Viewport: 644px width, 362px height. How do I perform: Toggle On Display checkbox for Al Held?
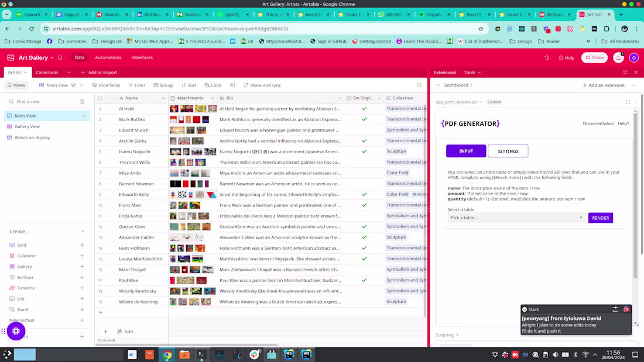coord(364,109)
